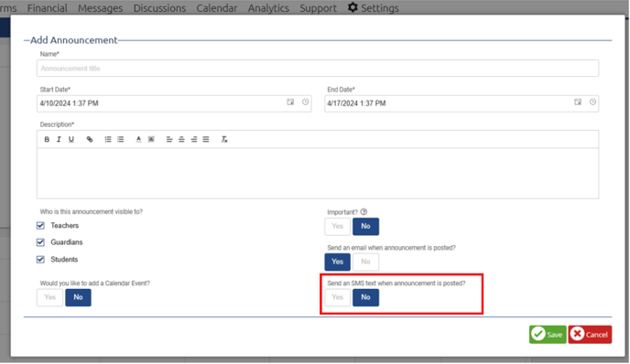Set Important to No
This screenshot has height=364, width=630.
(x=365, y=226)
